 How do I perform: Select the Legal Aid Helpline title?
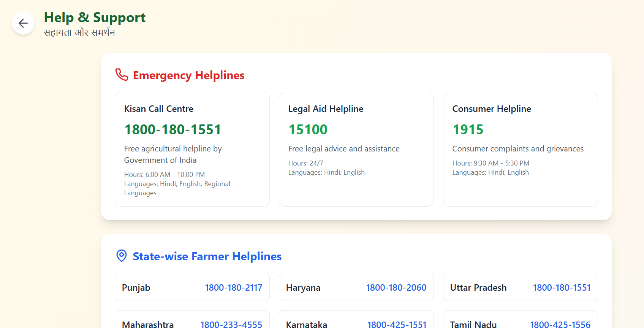[326, 109]
